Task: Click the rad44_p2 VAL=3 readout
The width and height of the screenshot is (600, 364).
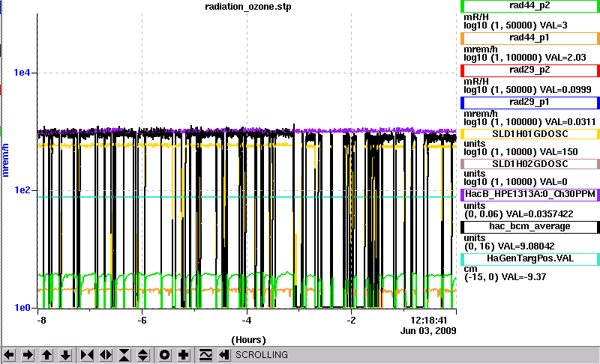Action: pyautogui.click(x=553, y=25)
